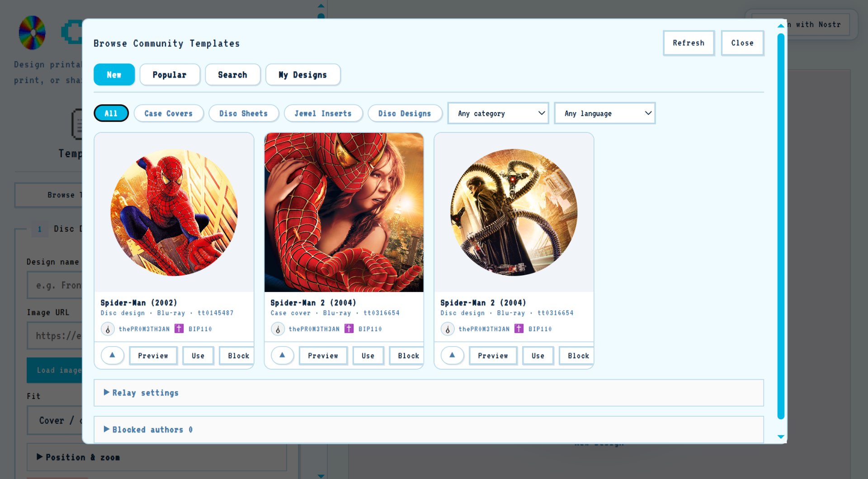Close the Browse Community Templates dialog

[x=742, y=43]
